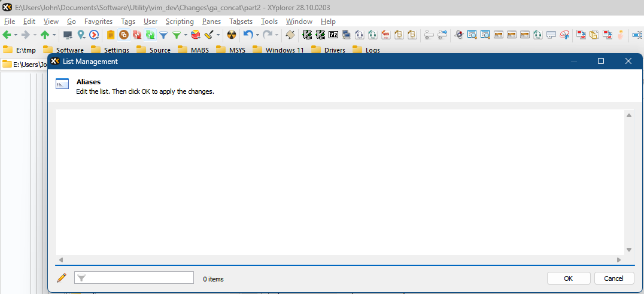This screenshot has height=294, width=644.
Task: Click the blue undo arrow icon
Action: [x=248, y=35]
